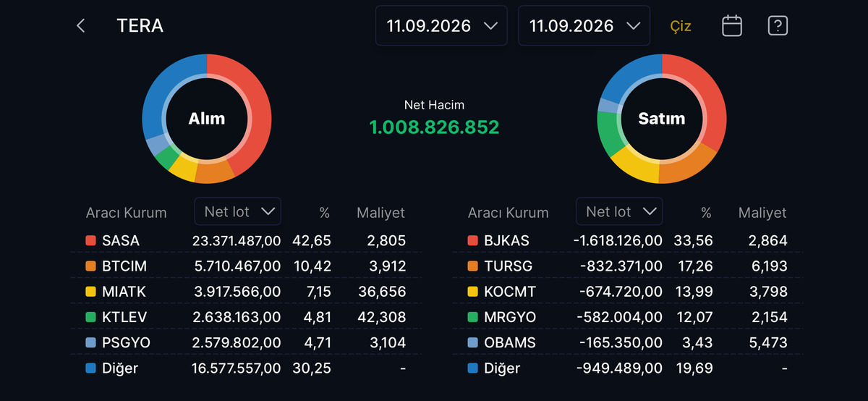
Task: Select the BTCIM row label
Action: (x=124, y=266)
